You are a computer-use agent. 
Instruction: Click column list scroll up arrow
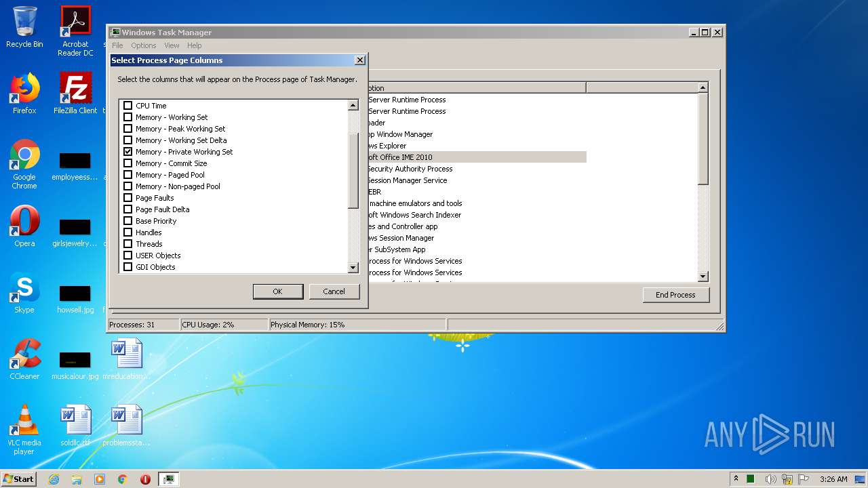353,105
